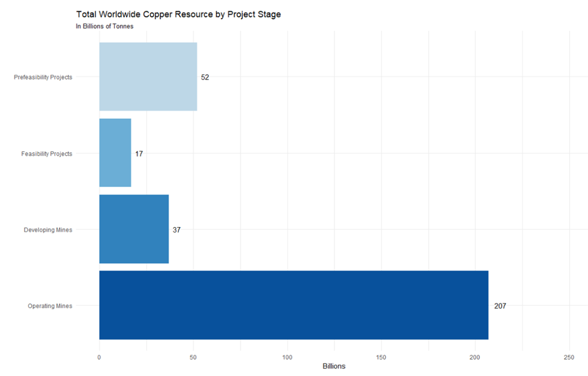Select the x-axis tick label 150
The height and width of the screenshot is (376, 588).
point(382,357)
